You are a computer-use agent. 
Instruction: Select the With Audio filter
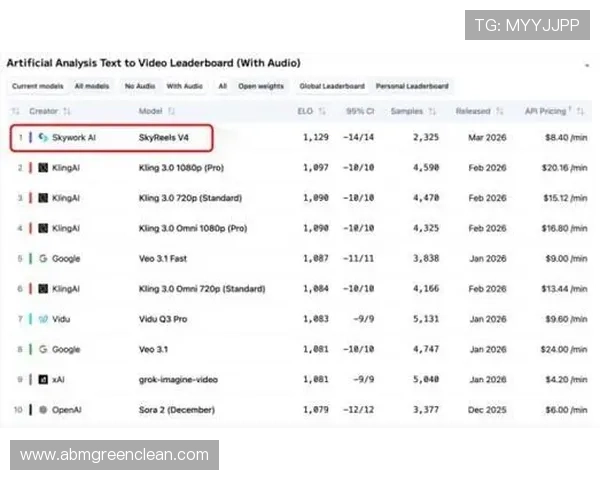(186, 87)
